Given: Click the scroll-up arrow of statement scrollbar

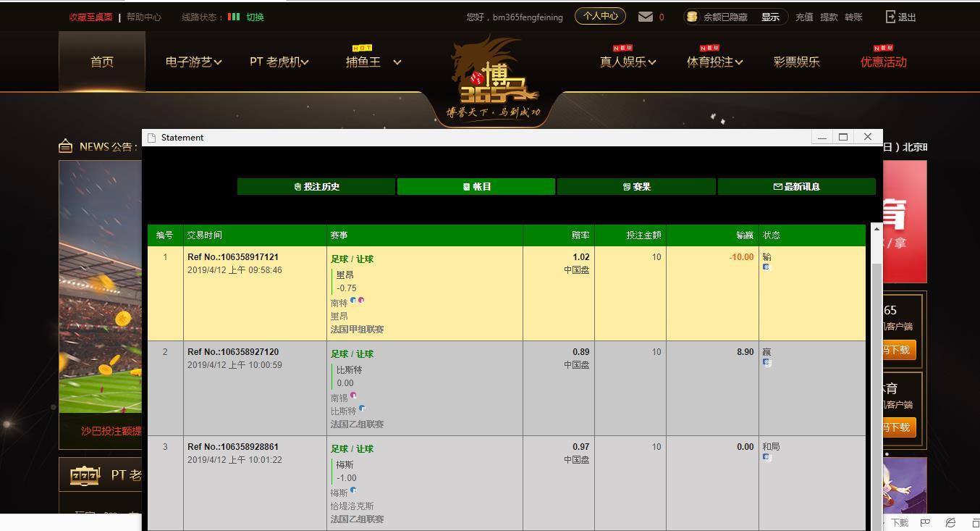Looking at the screenshot, I should [876, 229].
